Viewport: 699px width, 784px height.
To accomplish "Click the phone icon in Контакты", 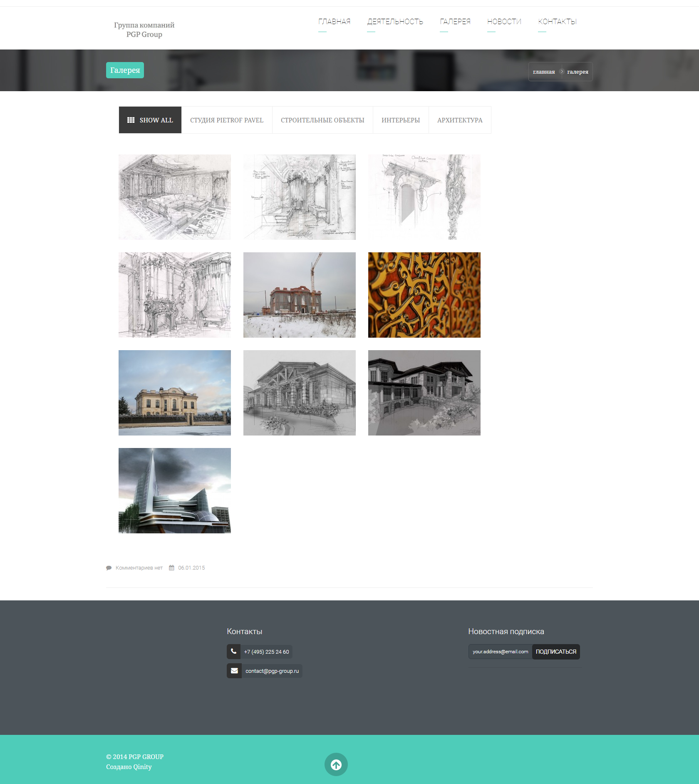I will tap(234, 652).
